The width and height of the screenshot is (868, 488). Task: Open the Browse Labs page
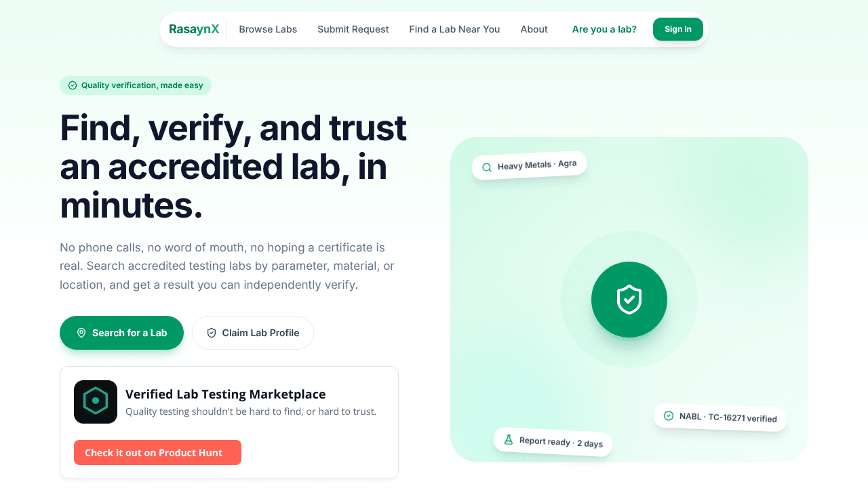268,29
